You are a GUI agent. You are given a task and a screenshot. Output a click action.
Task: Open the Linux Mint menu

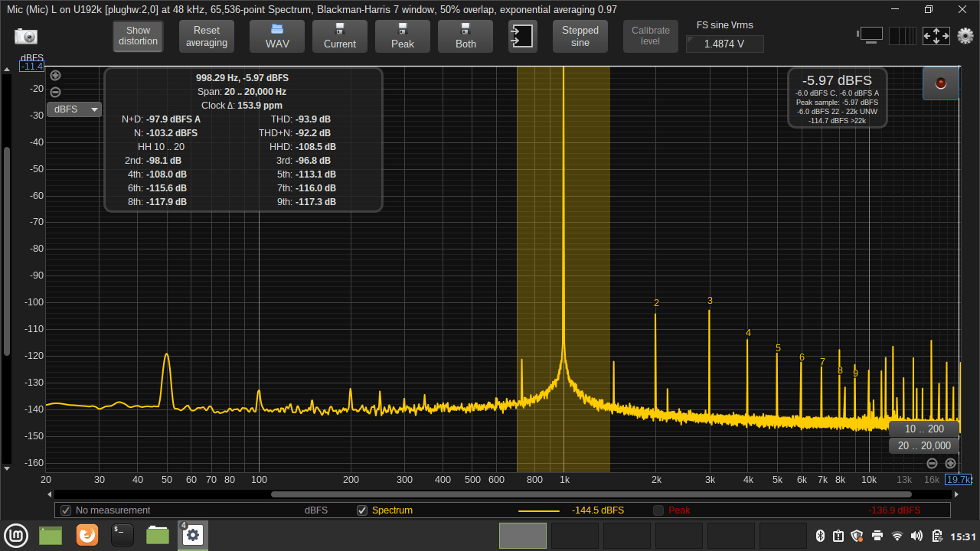(x=16, y=535)
